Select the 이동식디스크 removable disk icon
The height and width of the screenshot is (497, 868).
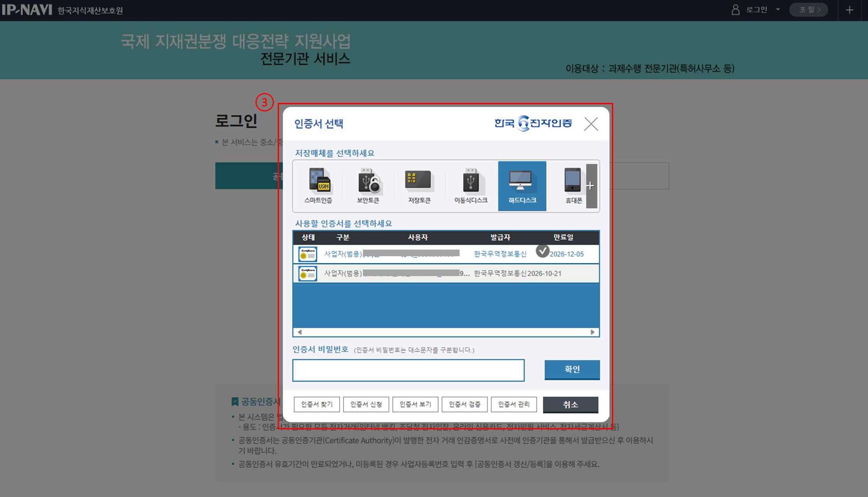[x=471, y=186]
